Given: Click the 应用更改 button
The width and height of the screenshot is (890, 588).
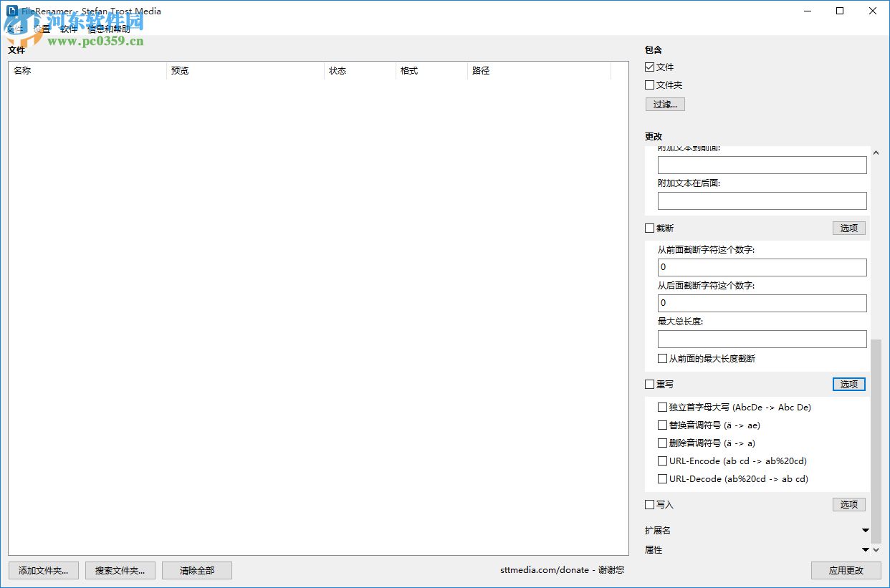Looking at the screenshot, I should (x=846, y=570).
